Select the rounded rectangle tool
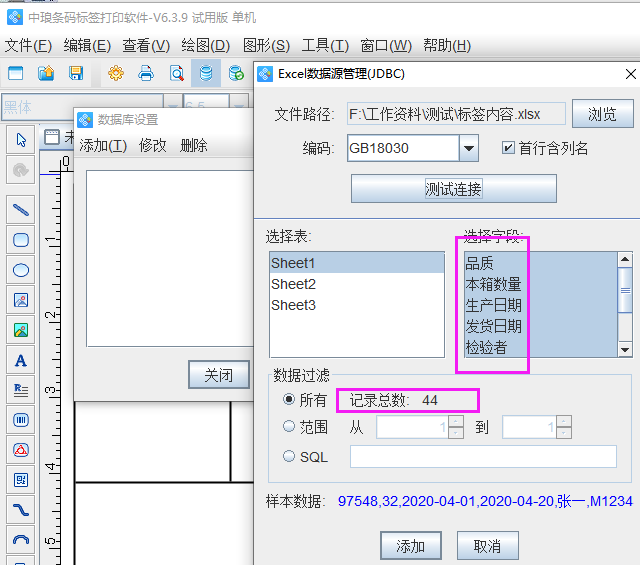 [20, 240]
